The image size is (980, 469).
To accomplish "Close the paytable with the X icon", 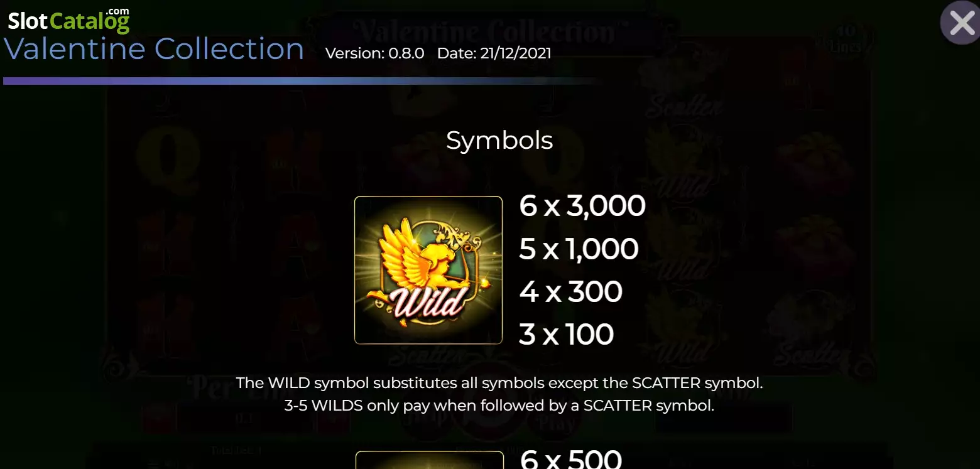I will point(961,23).
